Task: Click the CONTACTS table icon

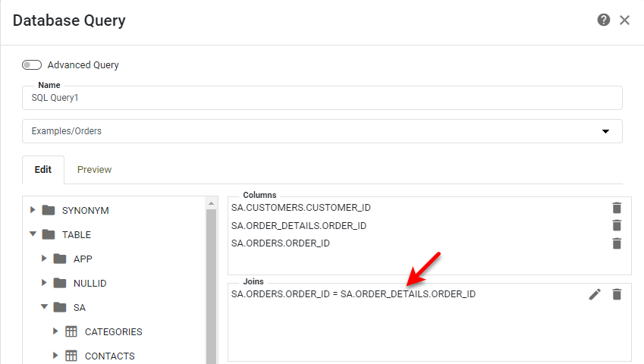Action: [x=71, y=356]
